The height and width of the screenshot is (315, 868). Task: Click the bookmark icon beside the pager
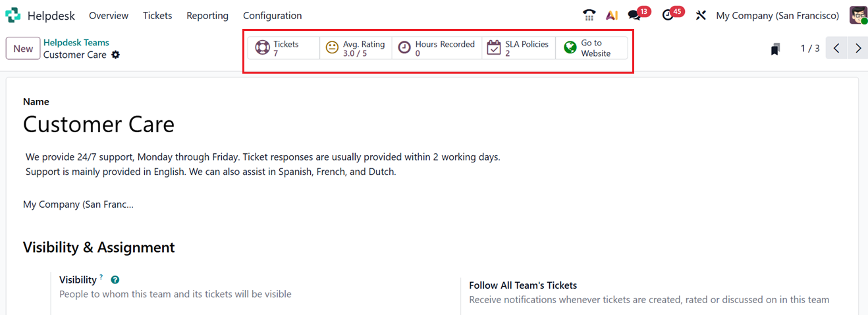coord(776,49)
